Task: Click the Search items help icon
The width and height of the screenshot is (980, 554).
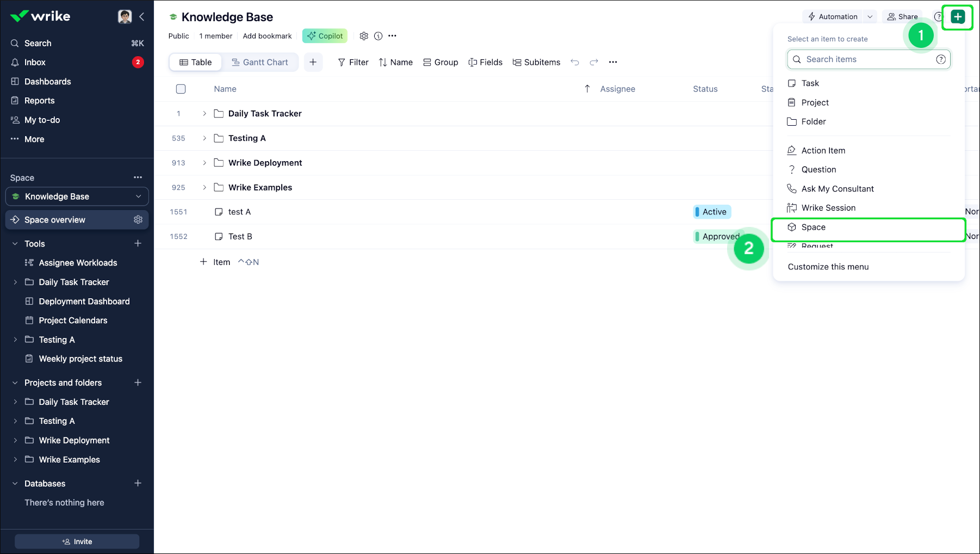Action: coord(941,59)
